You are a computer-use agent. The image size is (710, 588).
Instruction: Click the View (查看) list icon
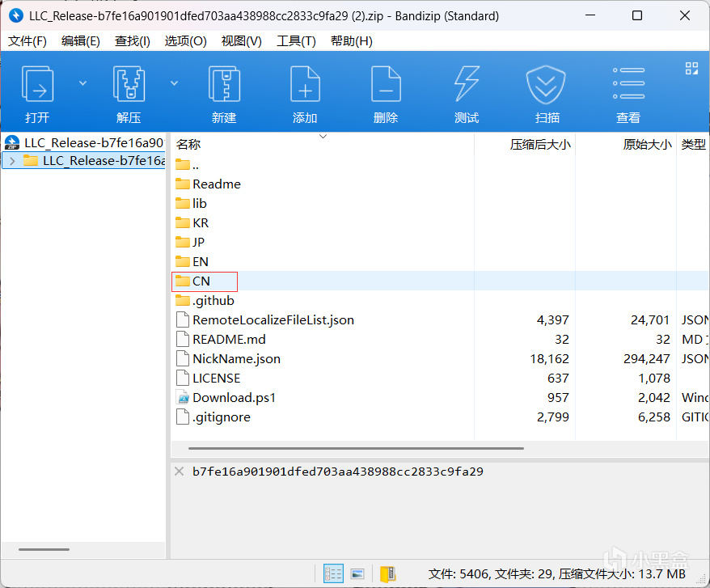[x=628, y=83]
